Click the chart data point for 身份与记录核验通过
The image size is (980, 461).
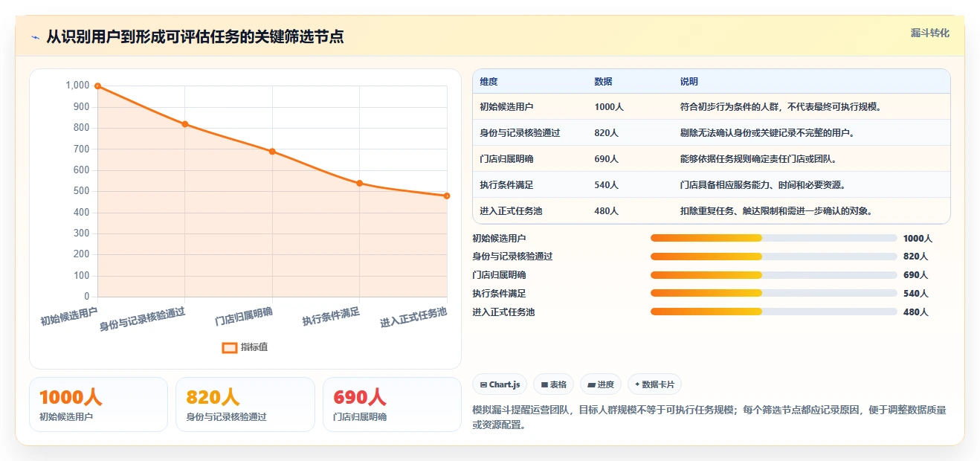pyautogui.click(x=184, y=124)
